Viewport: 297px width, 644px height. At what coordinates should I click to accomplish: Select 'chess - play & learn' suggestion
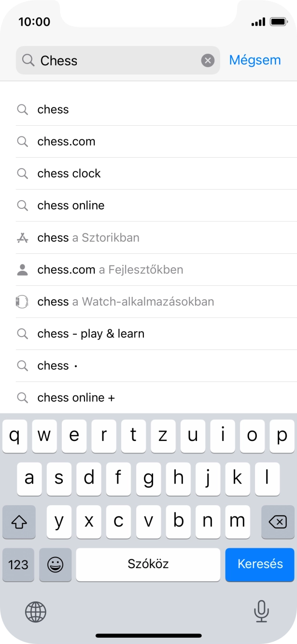91,334
